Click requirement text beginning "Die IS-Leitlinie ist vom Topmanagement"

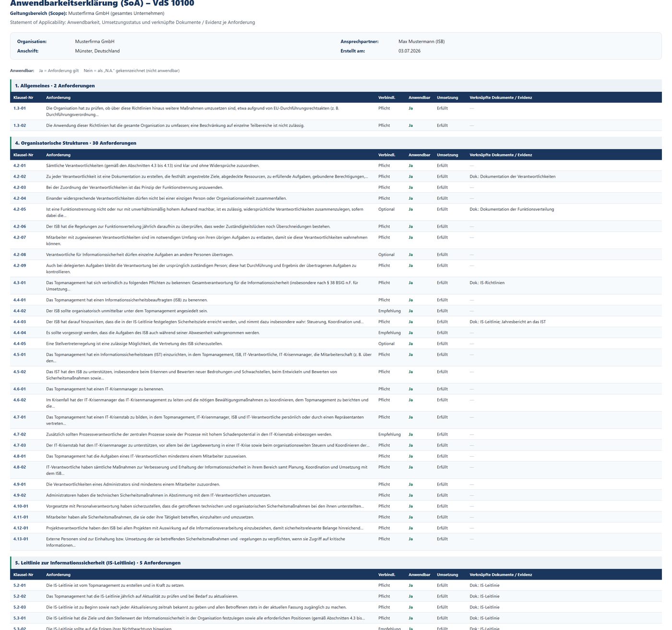click(115, 586)
